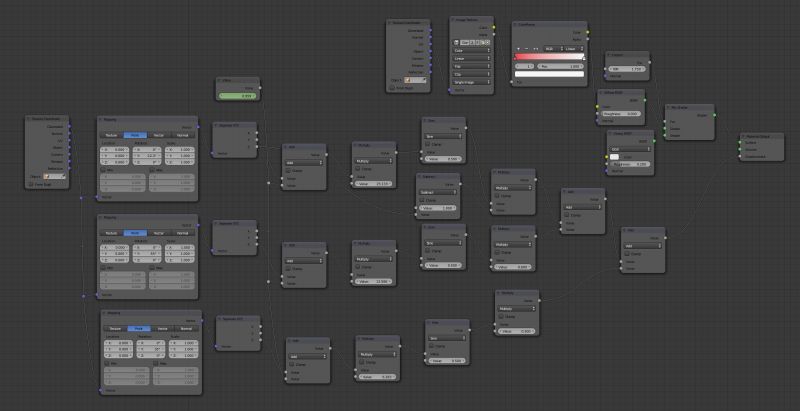This screenshot has width=800, height=411.
Task: Open Flat projection dropdown in Image Texture node
Action: click(x=472, y=66)
